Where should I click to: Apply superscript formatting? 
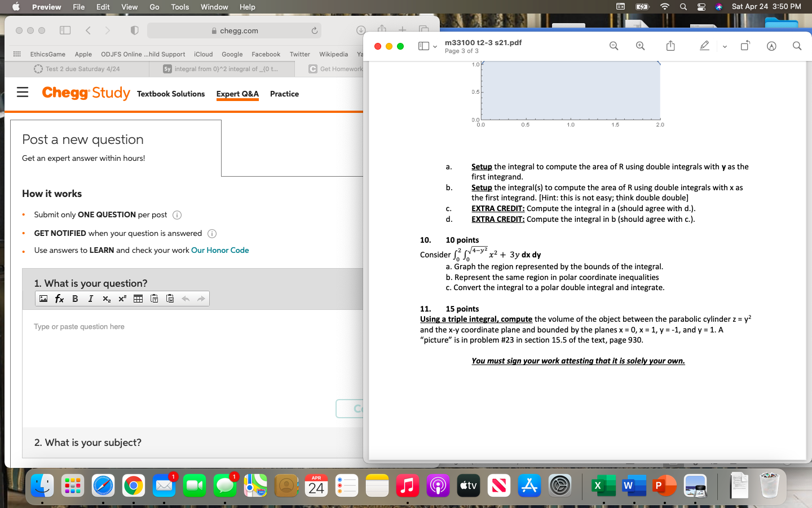coord(122,298)
